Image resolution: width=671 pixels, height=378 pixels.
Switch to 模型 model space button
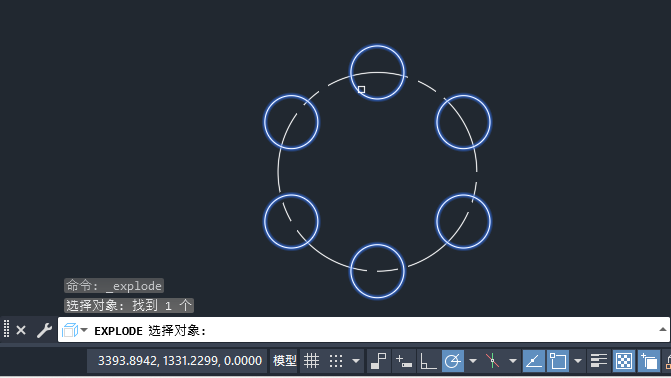click(285, 361)
